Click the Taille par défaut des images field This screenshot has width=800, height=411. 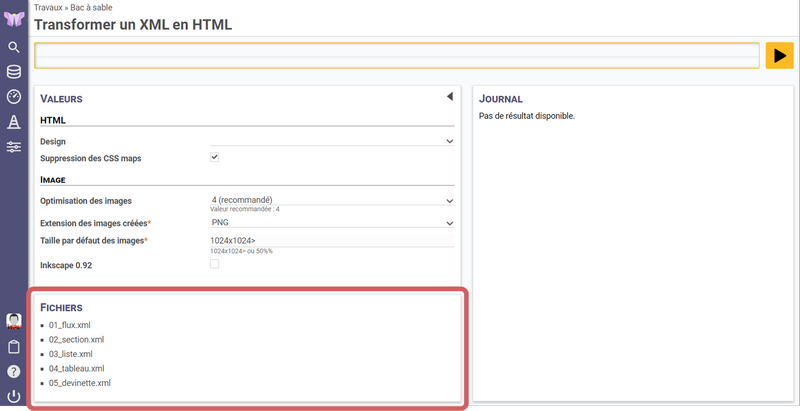coord(332,241)
